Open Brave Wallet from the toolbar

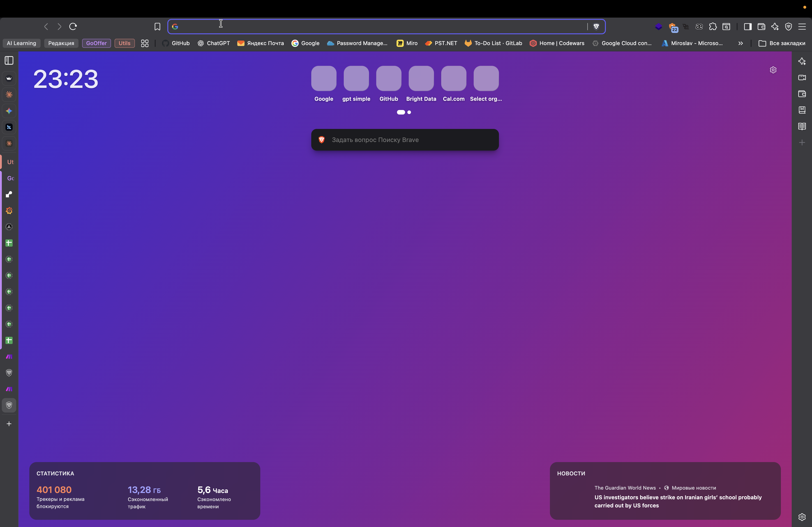click(x=761, y=27)
